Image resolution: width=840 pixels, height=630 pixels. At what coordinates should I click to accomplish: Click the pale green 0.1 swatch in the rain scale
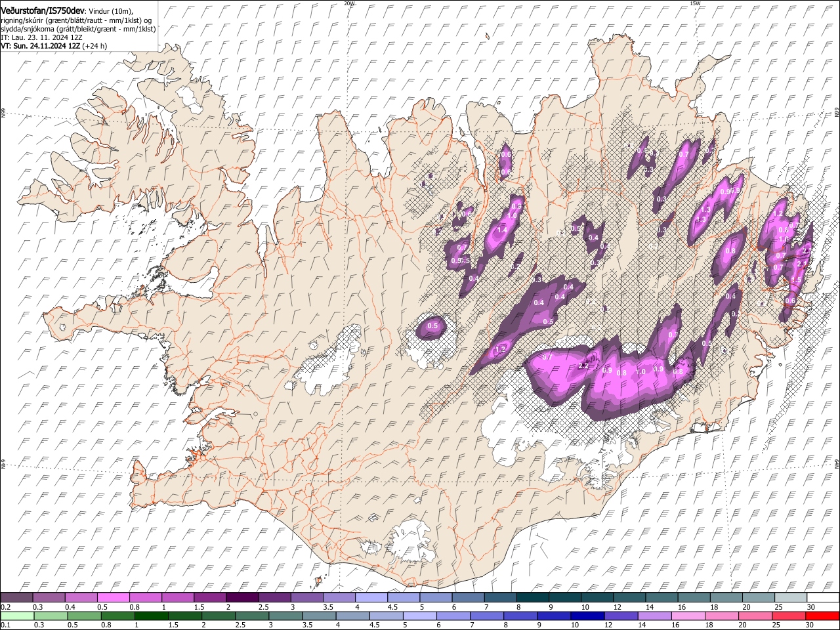pos(17,616)
